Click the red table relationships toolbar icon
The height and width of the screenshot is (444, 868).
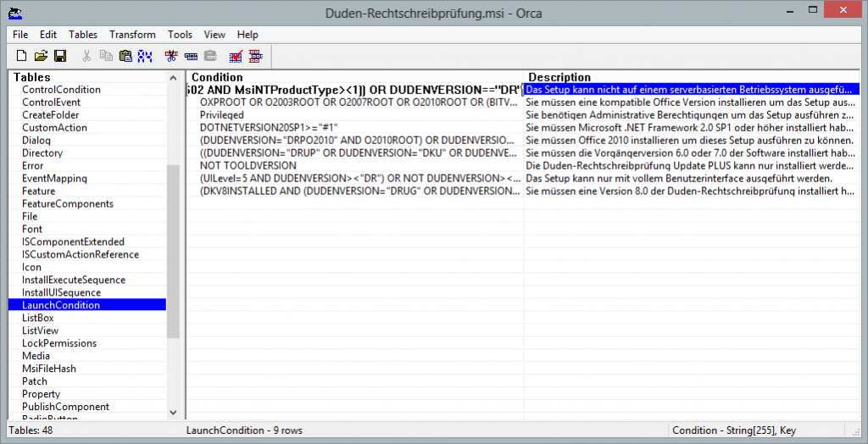[x=255, y=56]
